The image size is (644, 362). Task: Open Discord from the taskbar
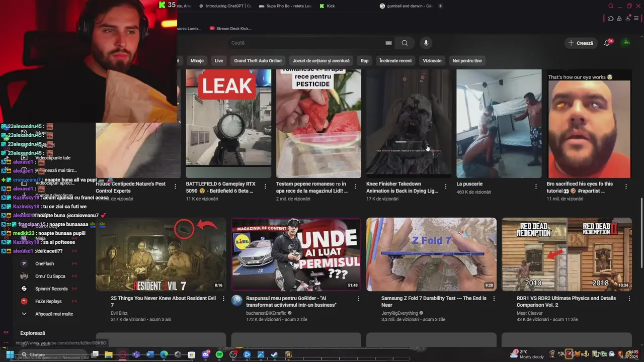click(205, 354)
